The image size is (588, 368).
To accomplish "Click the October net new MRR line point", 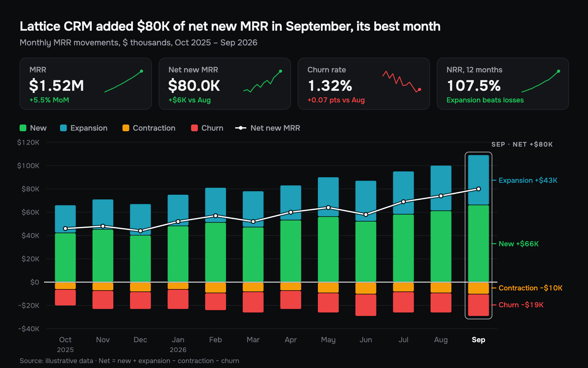I will [x=65, y=228].
